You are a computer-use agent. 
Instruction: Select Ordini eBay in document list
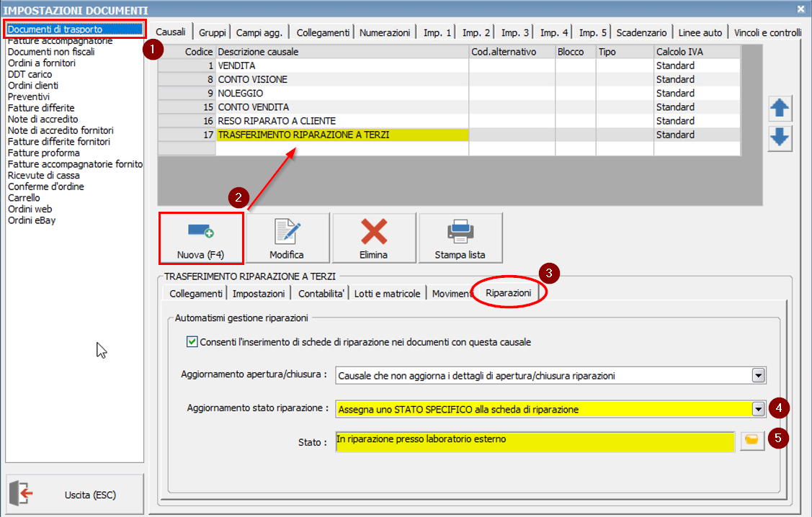(32, 220)
